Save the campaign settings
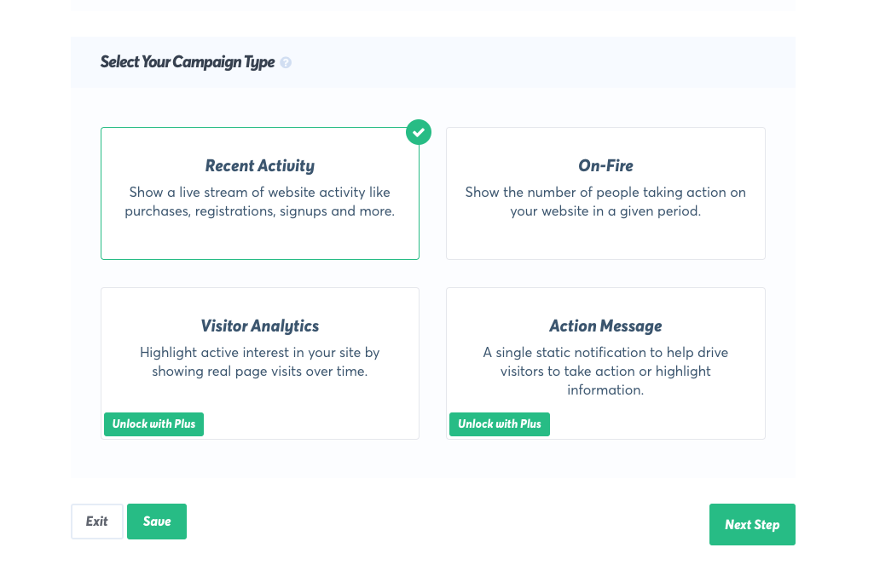874x588 pixels. (x=157, y=522)
